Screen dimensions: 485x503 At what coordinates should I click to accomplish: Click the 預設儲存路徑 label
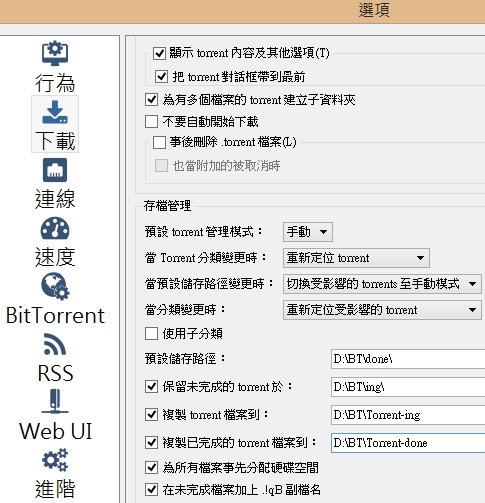(185, 359)
